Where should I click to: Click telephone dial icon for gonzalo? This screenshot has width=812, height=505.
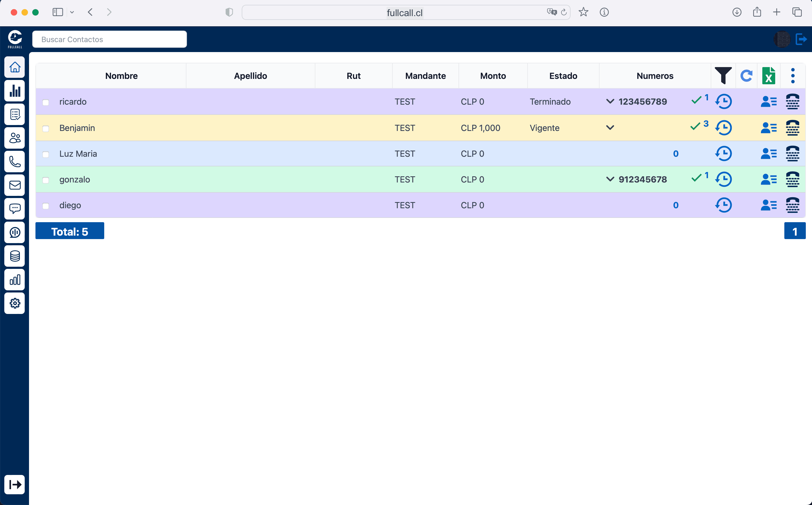point(792,179)
